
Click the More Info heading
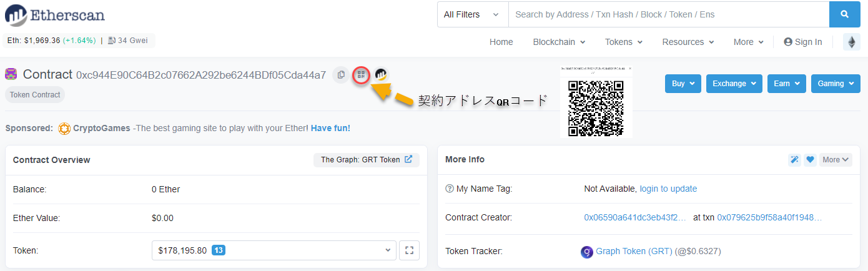tap(465, 160)
